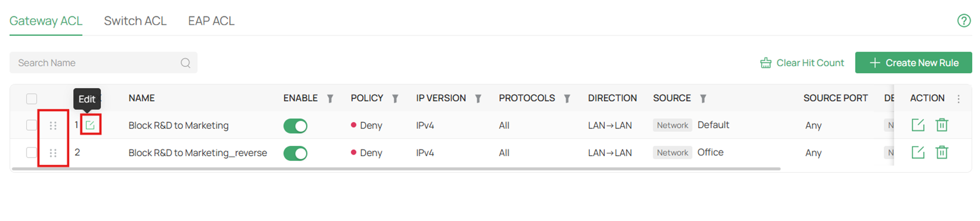Disable the Block R&D to Marketing_reverse toggle

tap(295, 153)
